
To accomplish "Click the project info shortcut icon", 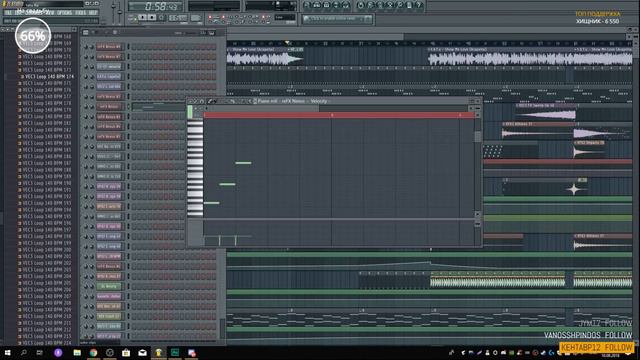I will tap(409, 5).
